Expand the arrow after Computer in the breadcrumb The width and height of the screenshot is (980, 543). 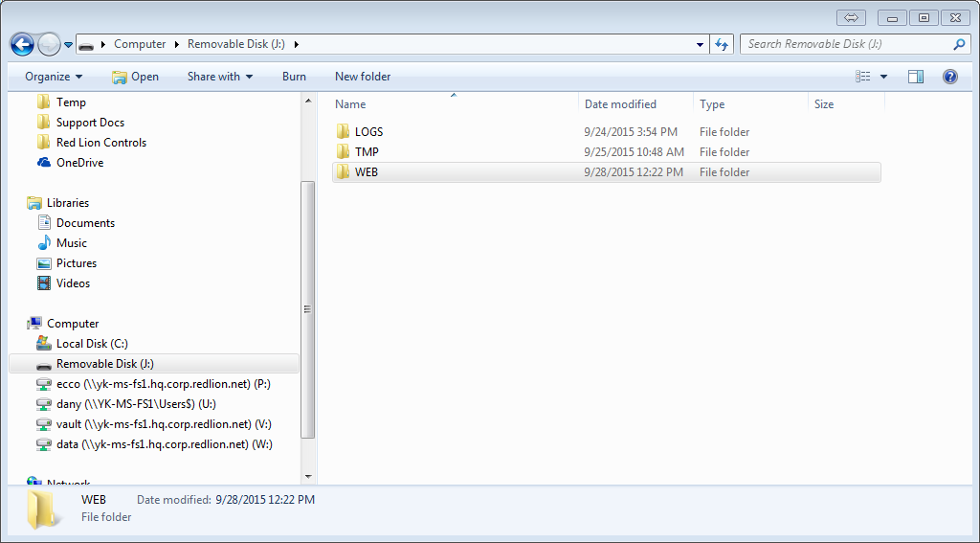click(x=177, y=44)
